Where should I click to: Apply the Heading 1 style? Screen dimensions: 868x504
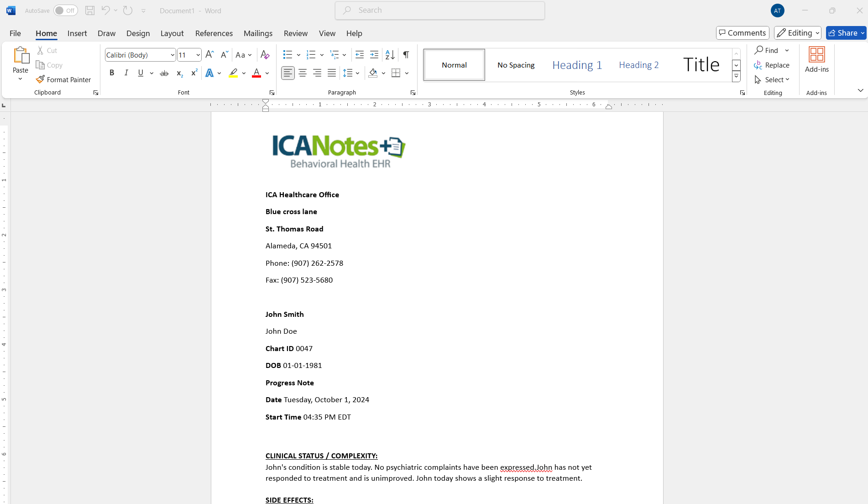[x=577, y=65]
